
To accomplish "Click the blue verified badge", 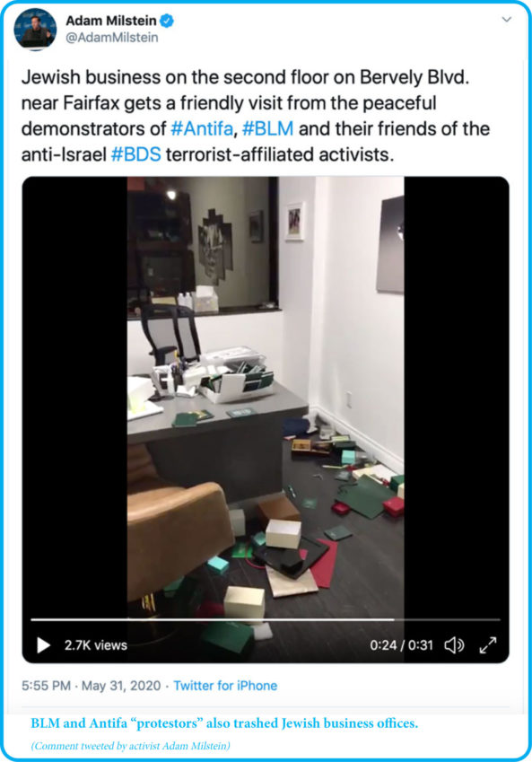I will 167,21.
